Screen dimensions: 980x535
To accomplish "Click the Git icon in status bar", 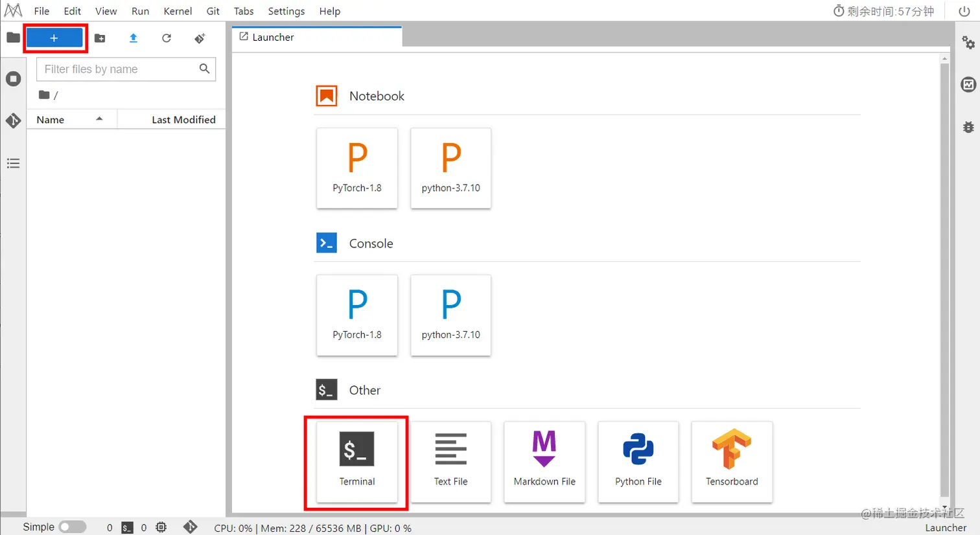I will coord(190,527).
